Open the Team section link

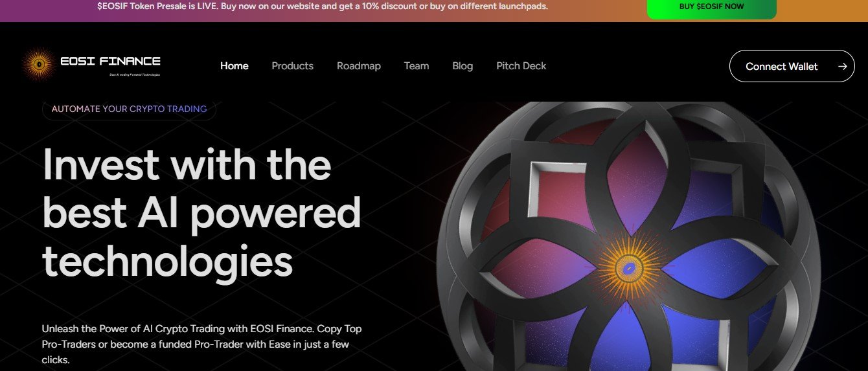tap(417, 66)
